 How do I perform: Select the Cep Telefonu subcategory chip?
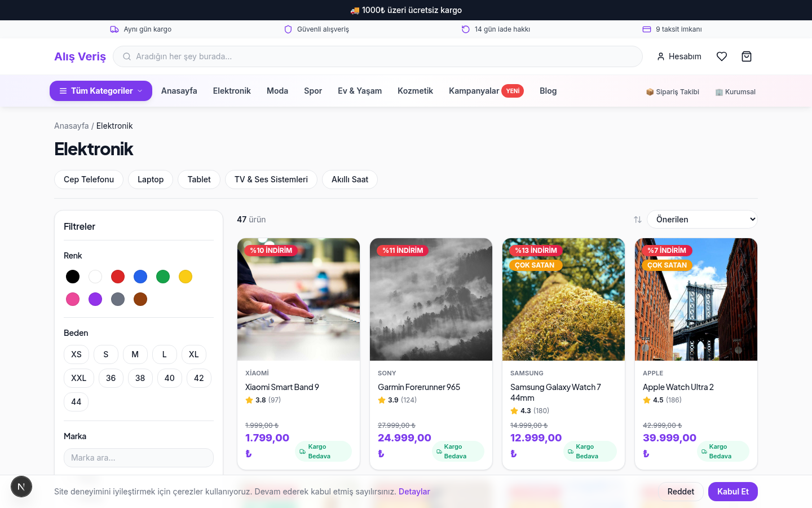pyautogui.click(x=89, y=179)
